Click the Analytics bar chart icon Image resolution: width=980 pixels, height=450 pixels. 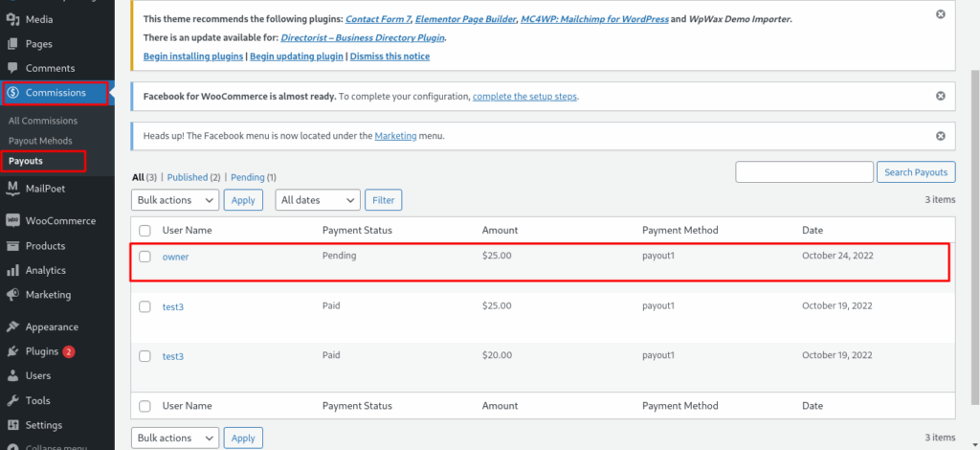(x=13, y=270)
